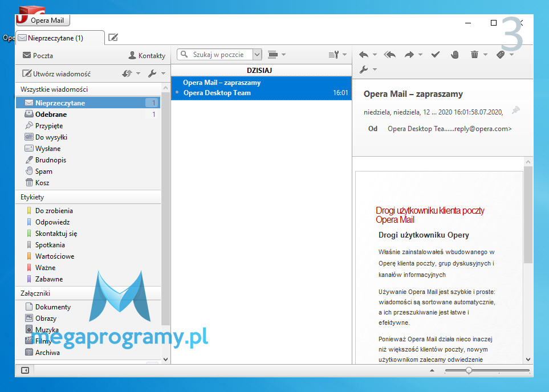
Task: Click the message body vertical scrollbar
Action: point(528,215)
